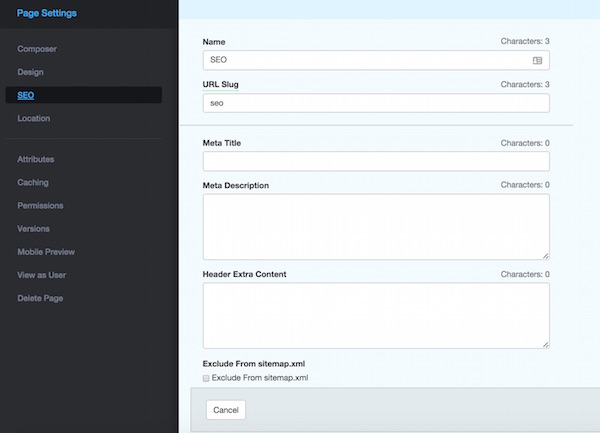Click the Cancel button
600x433 pixels.
[x=226, y=410]
